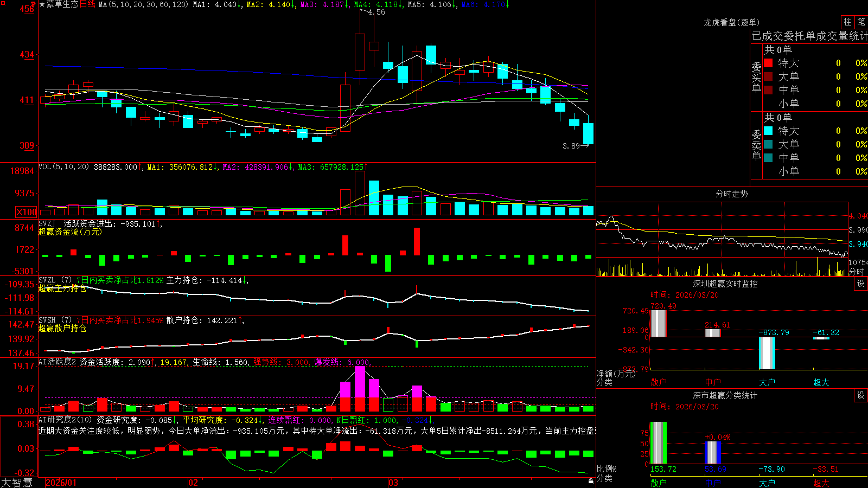Click the 大智慧 logo at bottom-left
The width and height of the screenshot is (868, 488).
coord(17,483)
